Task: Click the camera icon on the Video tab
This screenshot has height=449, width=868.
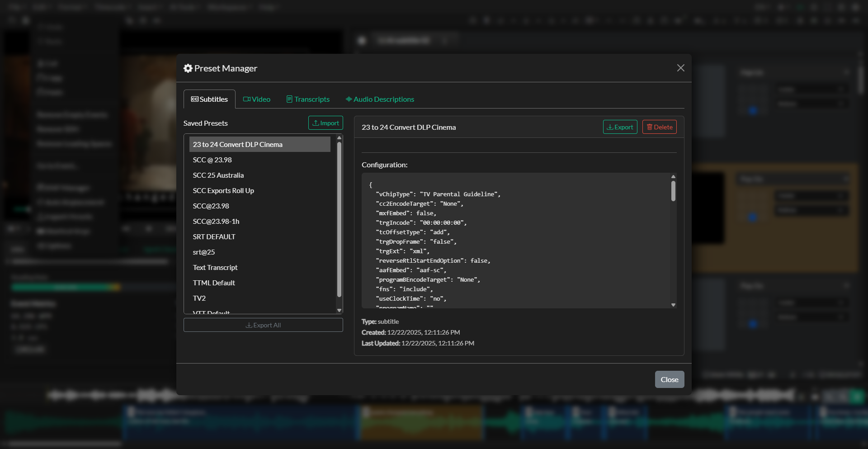Action: coord(247,99)
